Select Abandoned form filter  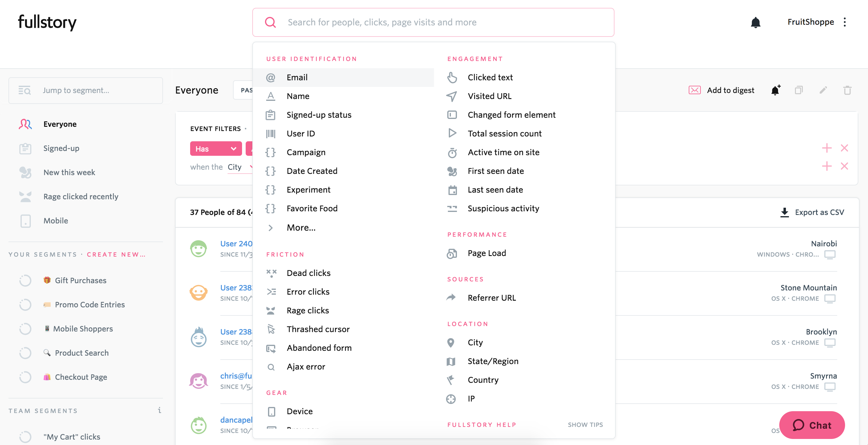pyautogui.click(x=343, y=348)
